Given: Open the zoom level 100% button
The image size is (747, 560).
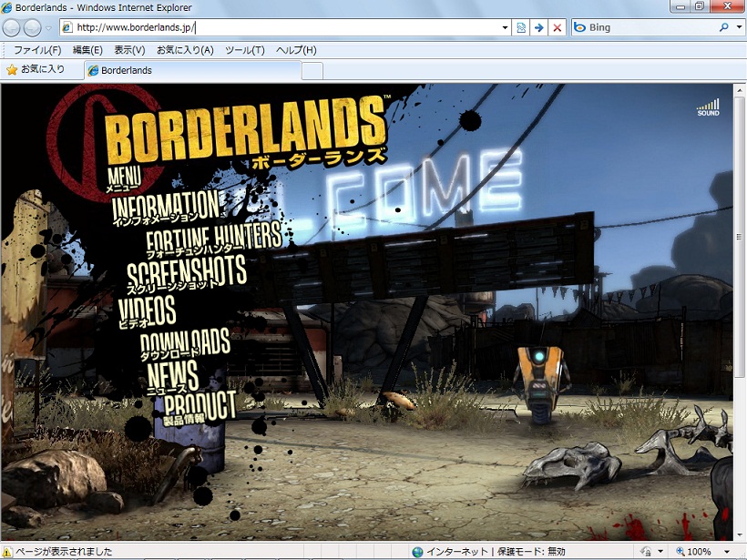Looking at the screenshot, I should pos(693,552).
